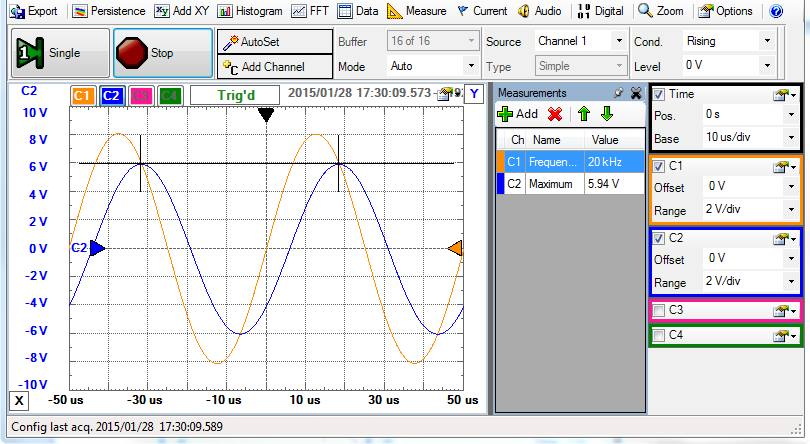810x444 pixels.
Task: Click the blue help question mark icon
Action: click(776, 11)
